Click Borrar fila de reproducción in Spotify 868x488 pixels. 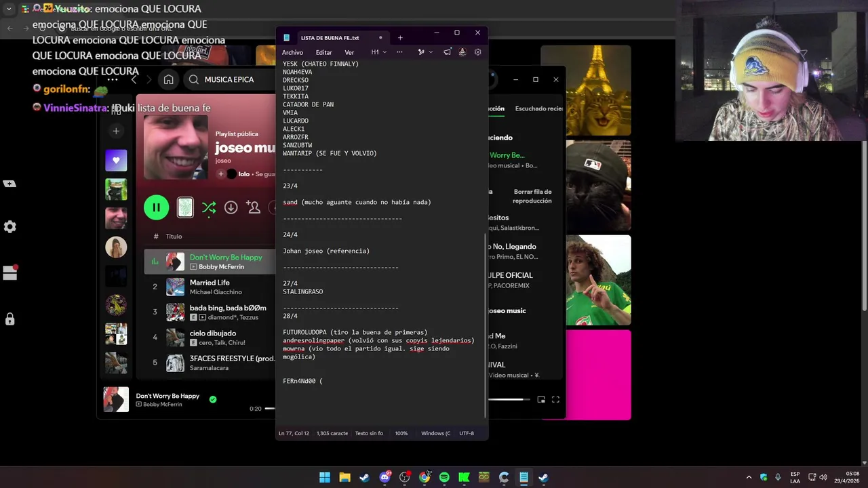click(532, 197)
